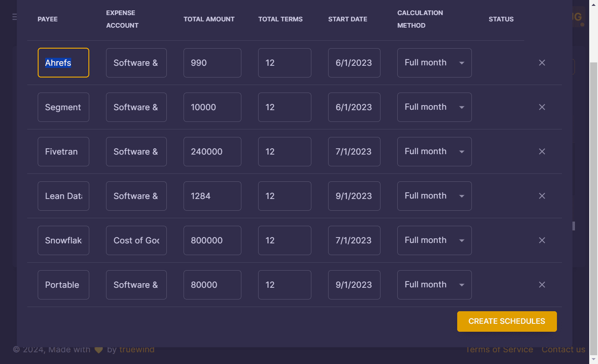Image resolution: width=598 pixels, height=364 pixels.
Task: Edit total terms for Portable row
Action: (285, 285)
